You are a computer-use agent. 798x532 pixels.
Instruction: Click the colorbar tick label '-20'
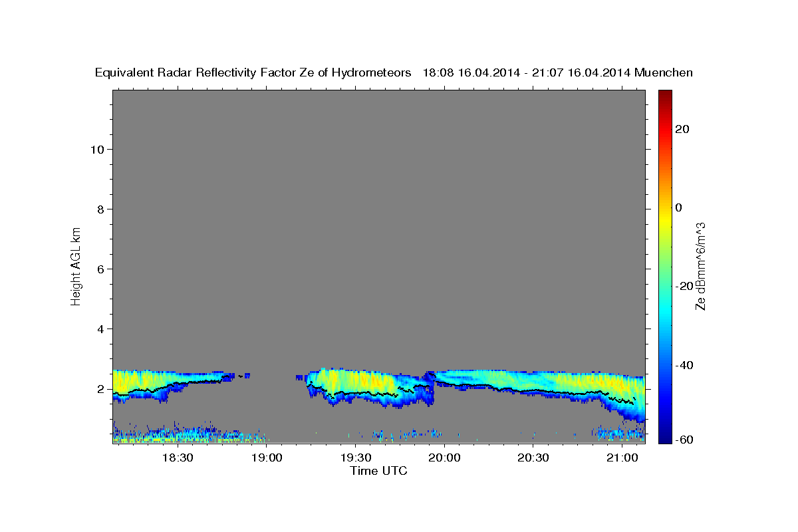(x=684, y=286)
